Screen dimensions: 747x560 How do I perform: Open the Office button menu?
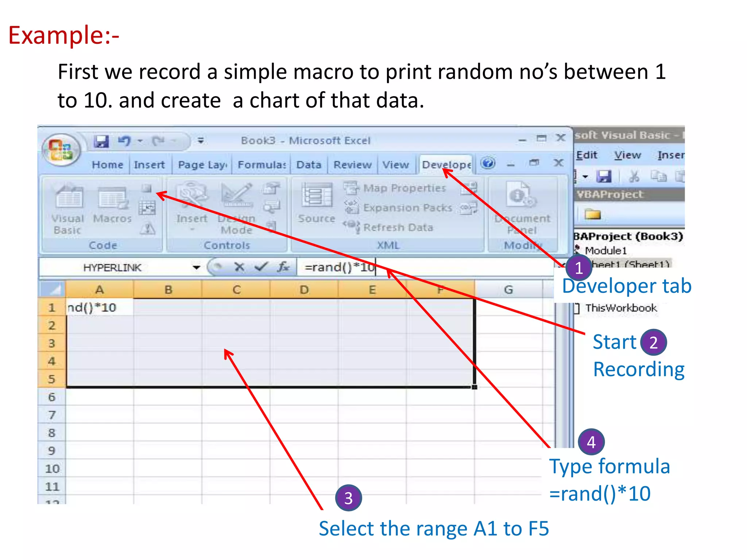pos(61,150)
